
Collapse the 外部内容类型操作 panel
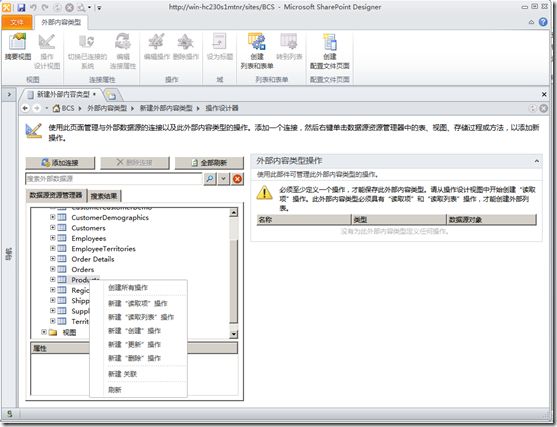[536, 161]
